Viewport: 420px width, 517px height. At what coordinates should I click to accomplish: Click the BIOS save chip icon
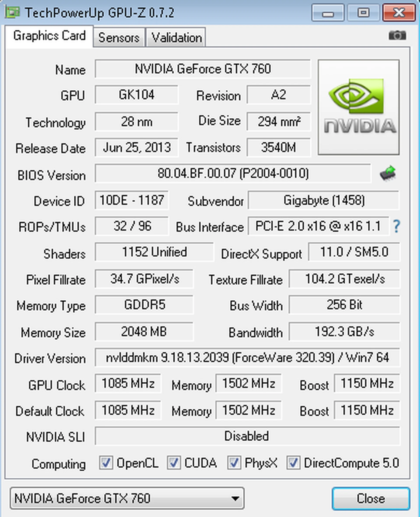(x=388, y=173)
